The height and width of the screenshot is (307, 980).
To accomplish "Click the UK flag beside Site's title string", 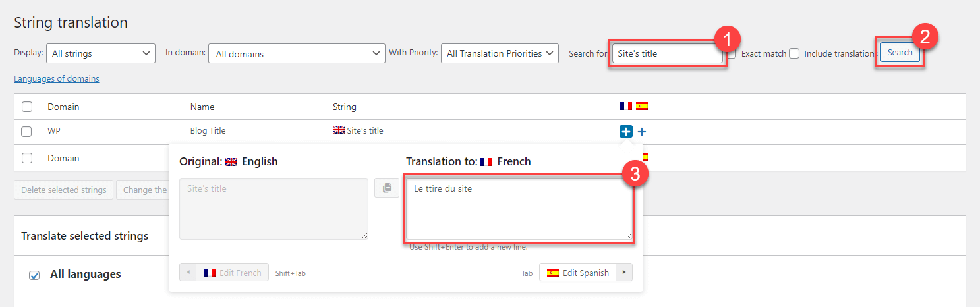I will [339, 130].
